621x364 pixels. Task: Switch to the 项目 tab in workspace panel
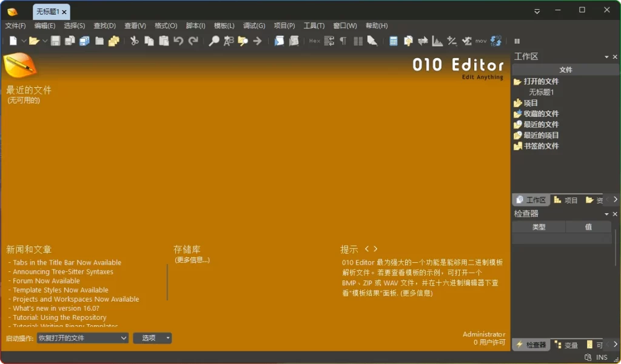pyautogui.click(x=566, y=200)
